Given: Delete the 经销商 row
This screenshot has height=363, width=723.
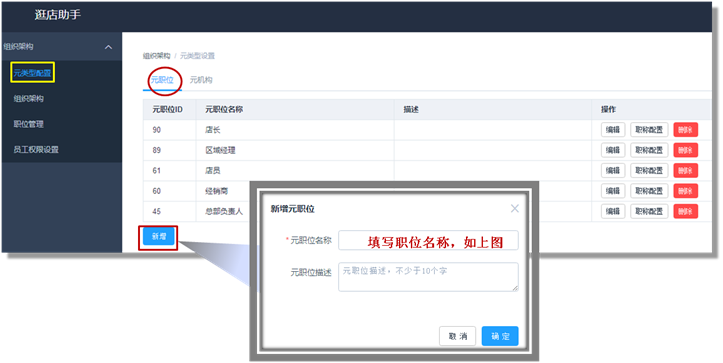Looking at the screenshot, I should point(686,190).
